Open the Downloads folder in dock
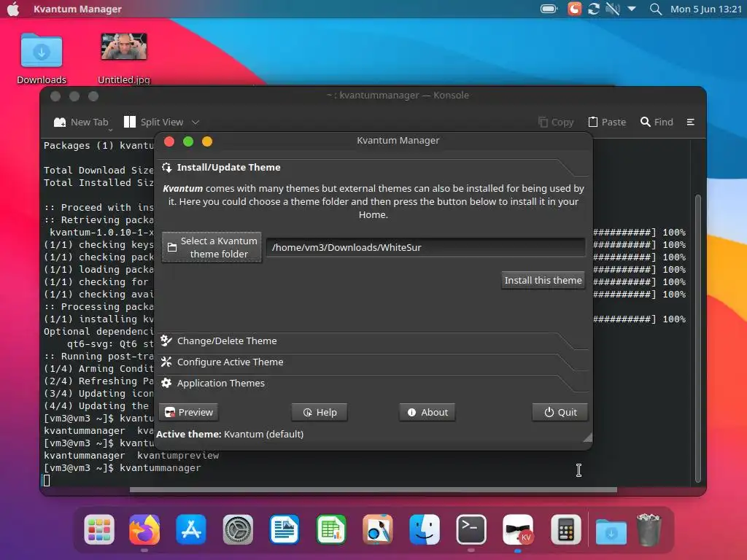The image size is (747, 560). click(x=611, y=530)
